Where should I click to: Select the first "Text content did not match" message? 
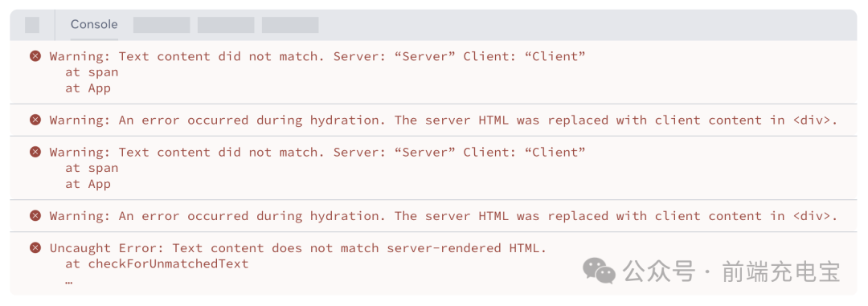tap(317, 56)
